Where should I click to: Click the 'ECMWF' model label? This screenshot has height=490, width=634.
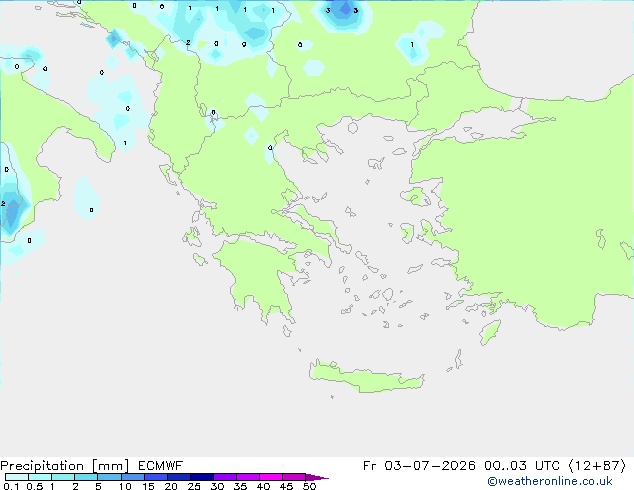pyautogui.click(x=161, y=466)
